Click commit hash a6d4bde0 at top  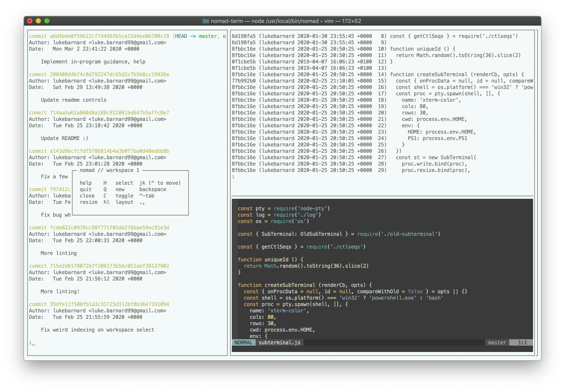coord(110,36)
